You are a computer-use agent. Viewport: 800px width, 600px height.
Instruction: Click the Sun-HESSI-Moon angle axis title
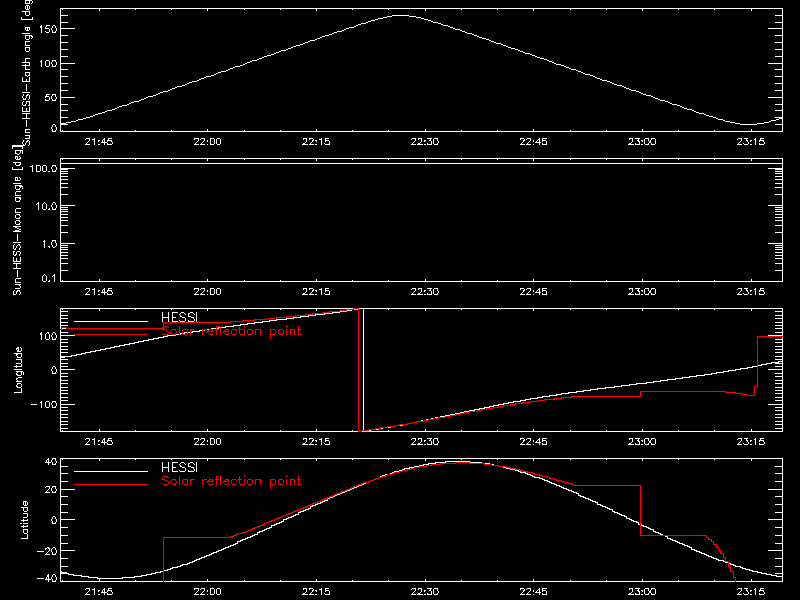click(x=18, y=220)
